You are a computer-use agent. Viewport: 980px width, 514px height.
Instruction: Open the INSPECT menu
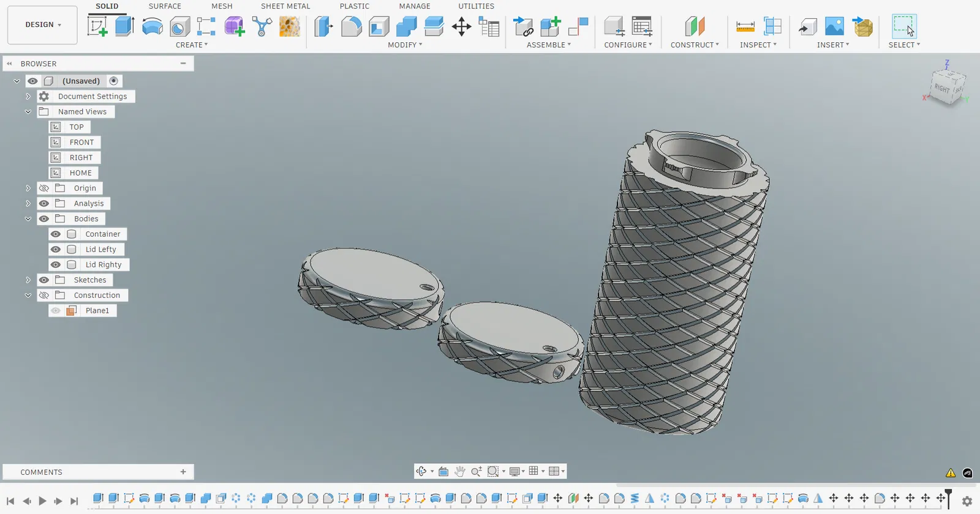[x=758, y=45]
